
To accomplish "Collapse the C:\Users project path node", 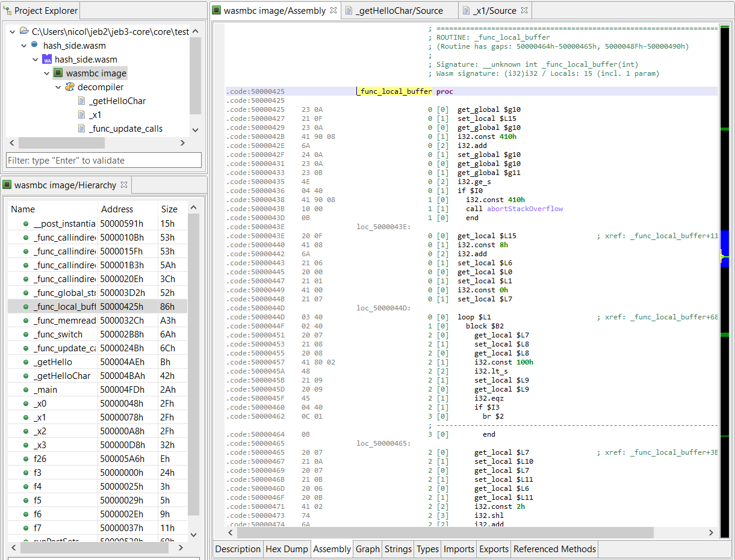I will click(12, 31).
